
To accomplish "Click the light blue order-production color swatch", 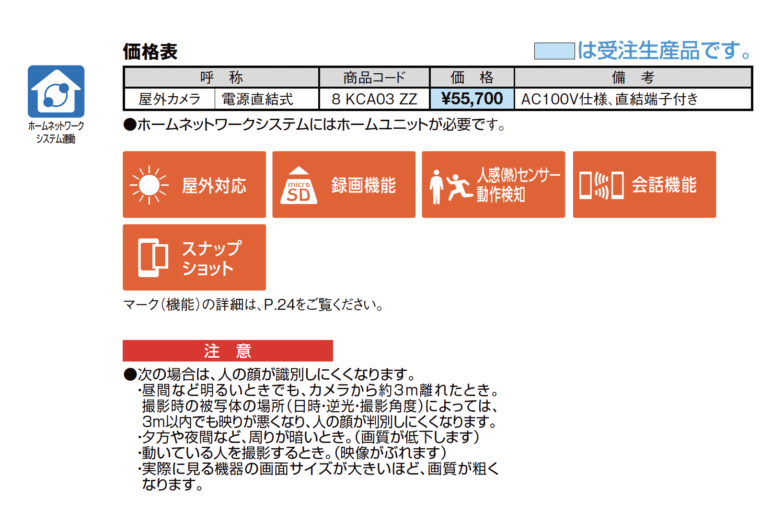I will (554, 51).
